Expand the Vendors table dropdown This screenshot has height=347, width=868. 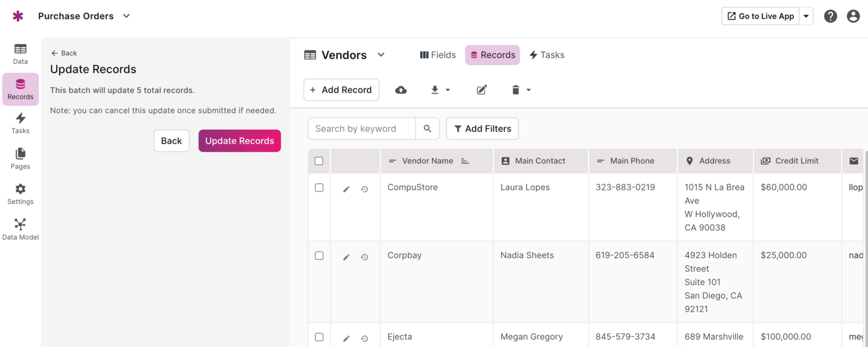(x=381, y=55)
